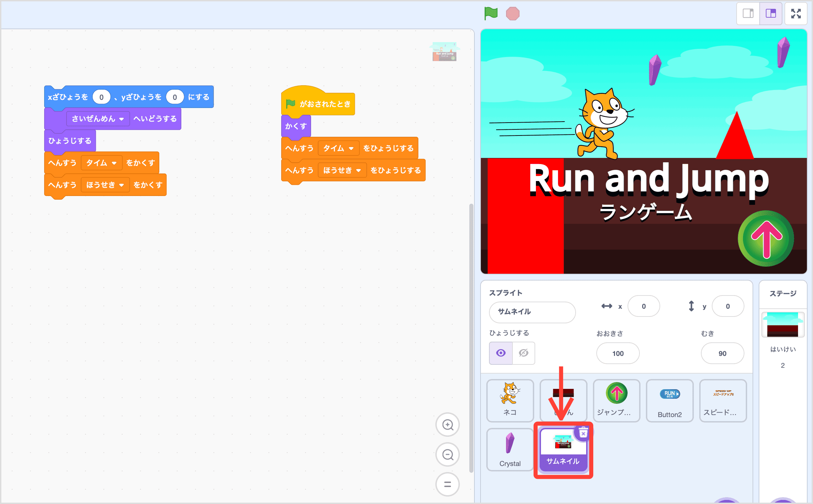
Task: Select the Button2 sprite
Action: 669,400
